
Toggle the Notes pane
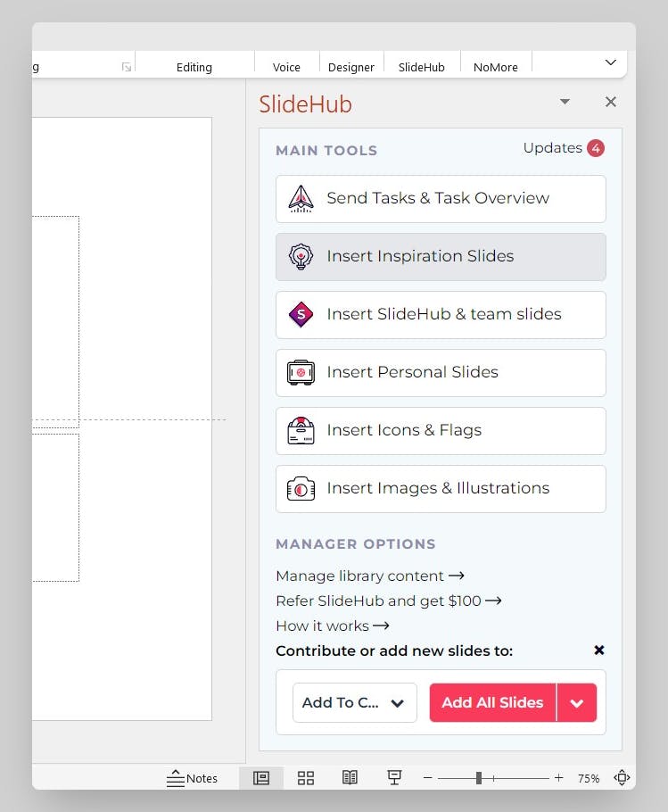click(x=192, y=778)
